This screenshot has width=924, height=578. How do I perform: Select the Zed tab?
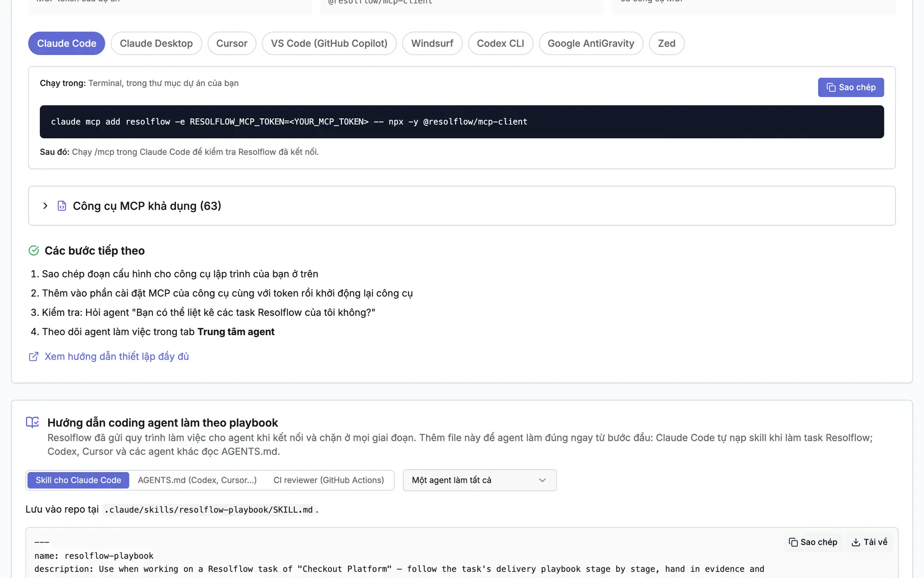[x=667, y=43]
